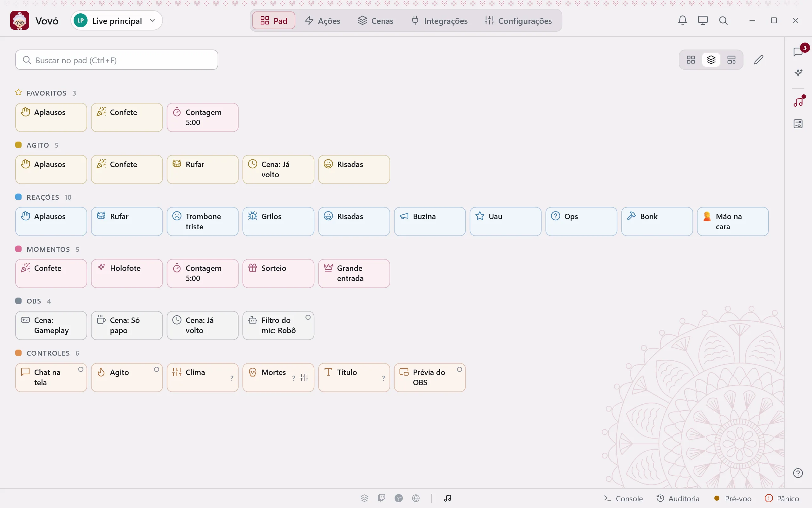Switch to the Ações tab

(323, 21)
